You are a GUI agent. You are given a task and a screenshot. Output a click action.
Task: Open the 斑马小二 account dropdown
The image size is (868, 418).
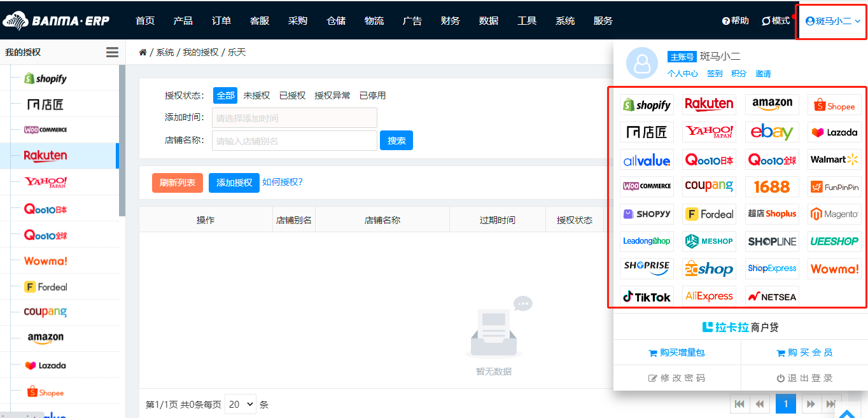pos(832,21)
